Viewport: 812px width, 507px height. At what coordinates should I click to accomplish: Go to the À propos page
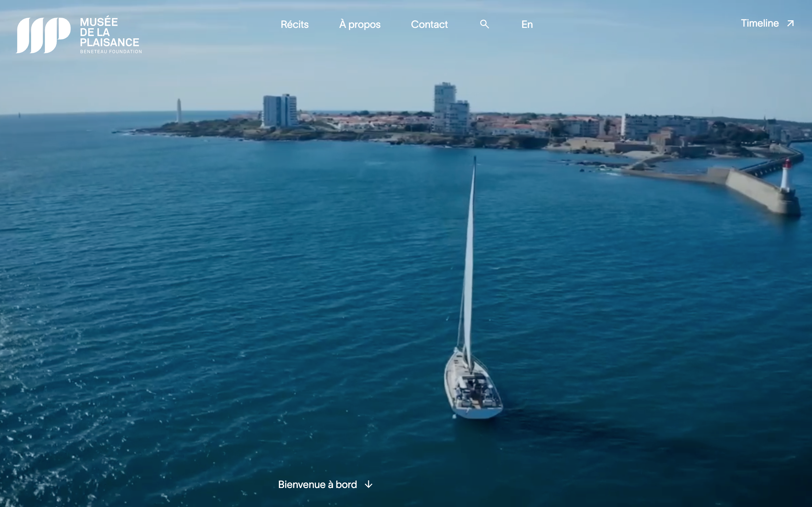[x=359, y=24]
